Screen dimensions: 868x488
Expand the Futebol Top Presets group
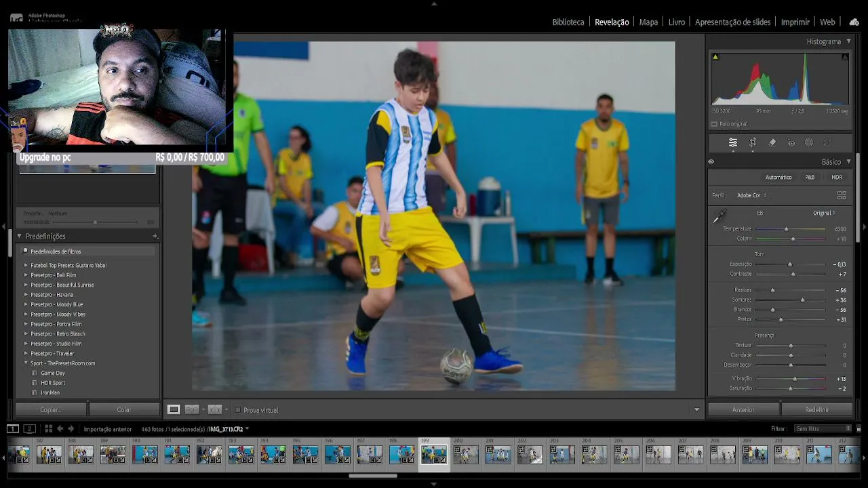[26, 265]
